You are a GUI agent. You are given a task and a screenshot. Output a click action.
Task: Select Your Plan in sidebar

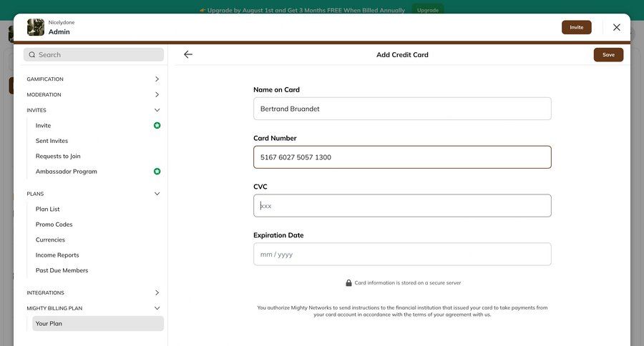(x=98, y=323)
